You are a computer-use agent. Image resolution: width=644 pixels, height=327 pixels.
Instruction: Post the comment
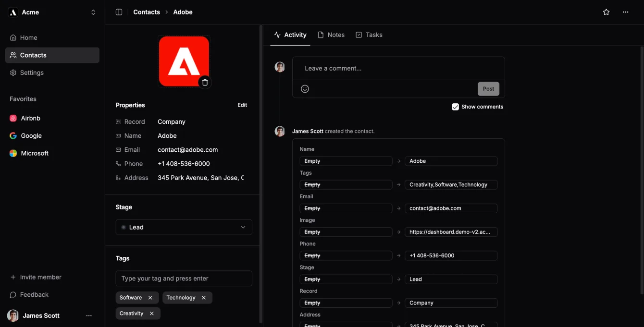coord(488,88)
